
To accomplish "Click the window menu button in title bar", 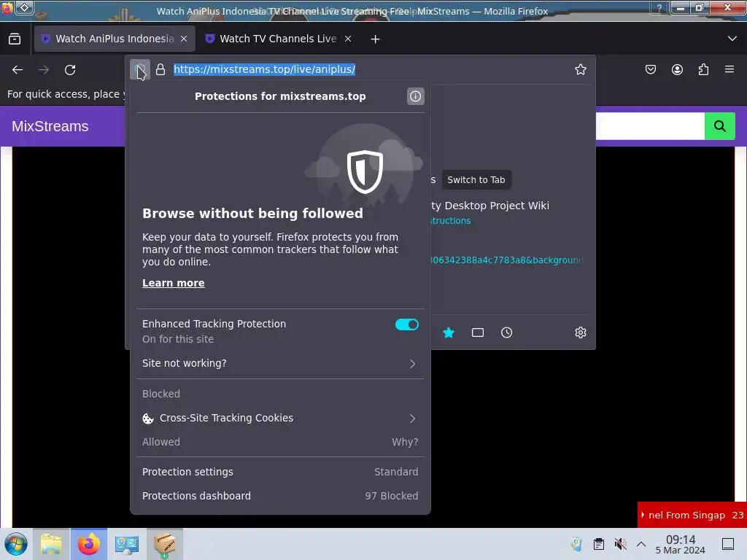I will click(25, 7).
